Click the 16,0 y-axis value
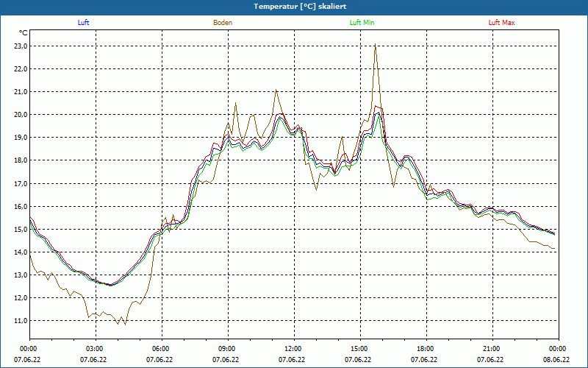588x368 pixels. click(x=21, y=207)
